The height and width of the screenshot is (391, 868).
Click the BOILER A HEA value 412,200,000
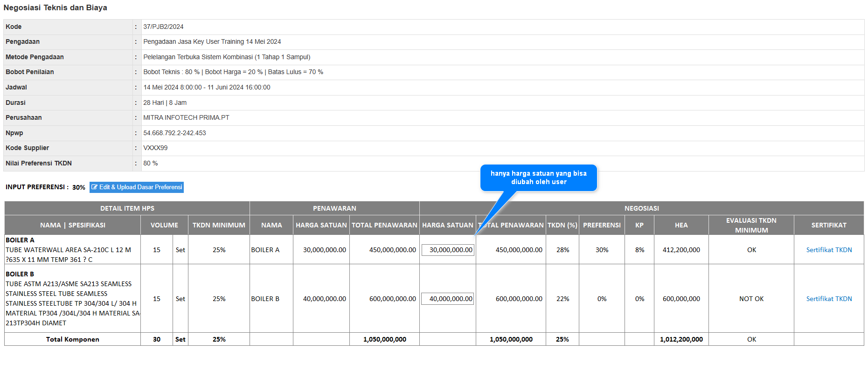tap(681, 250)
